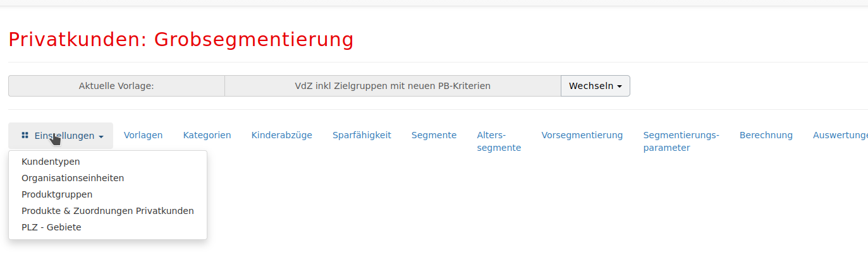This screenshot has width=868, height=255.
Task: Switch to the Vorsegmentierung tab
Action: point(582,135)
